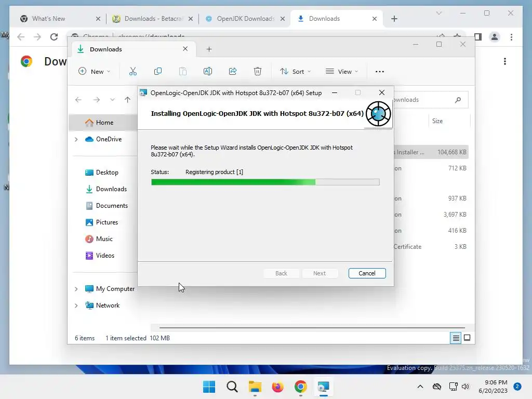Cancel the OpenJDK installation
Viewport: 532px width, 399px height.
[x=367, y=273]
